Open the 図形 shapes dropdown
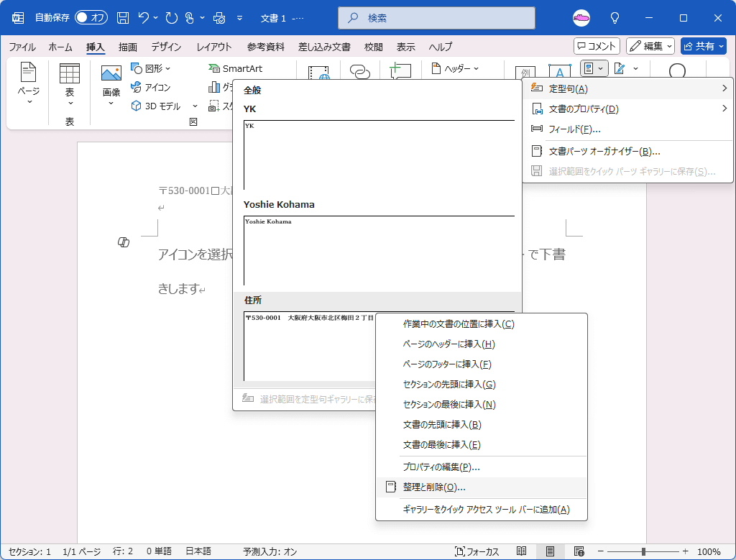This screenshot has width=736, height=560. (x=151, y=68)
